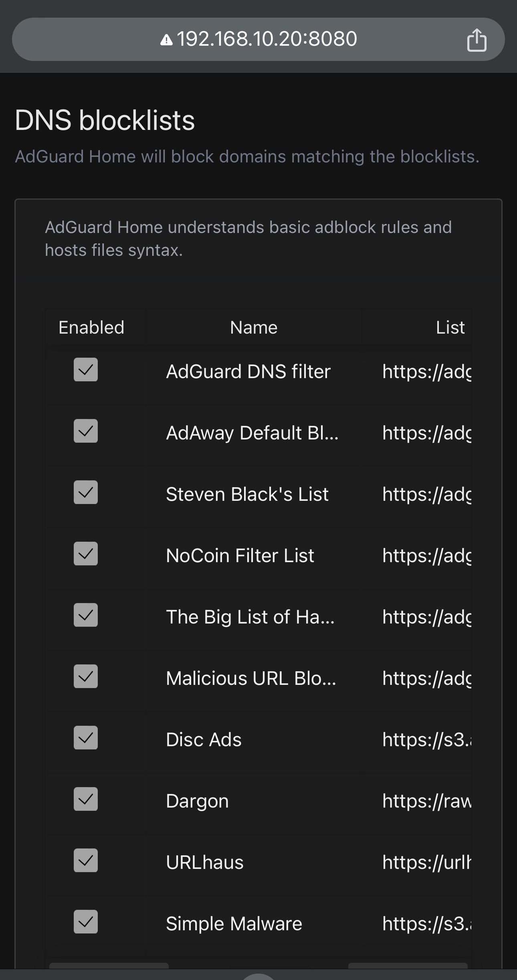Select the 'AdGuard Home will block domains' subtitle
The image size is (517, 980).
point(247,156)
